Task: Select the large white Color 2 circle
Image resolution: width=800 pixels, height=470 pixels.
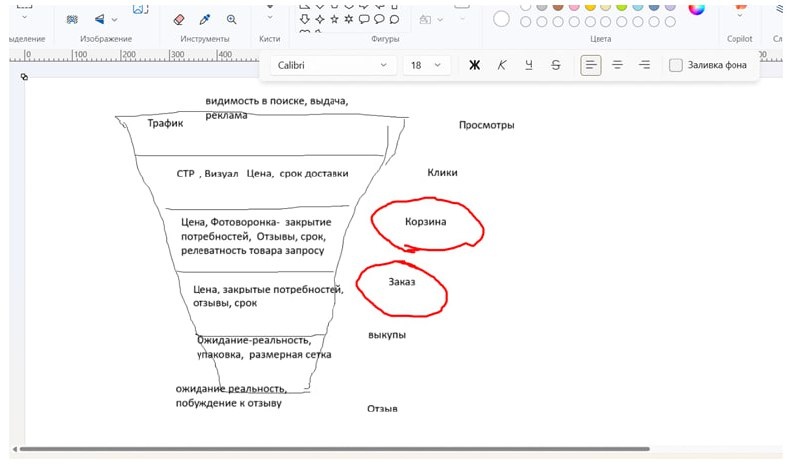Action: pyautogui.click(x=502, y=19)
